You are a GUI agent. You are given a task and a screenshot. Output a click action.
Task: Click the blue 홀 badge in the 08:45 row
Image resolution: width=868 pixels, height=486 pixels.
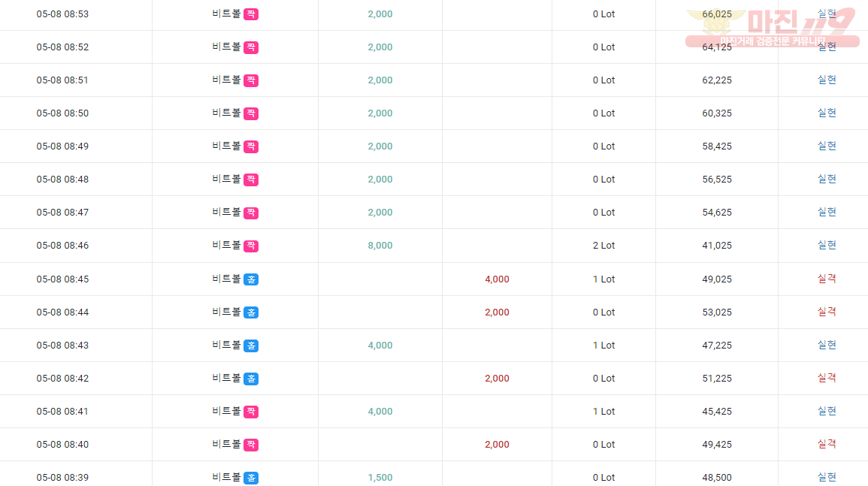251,279
